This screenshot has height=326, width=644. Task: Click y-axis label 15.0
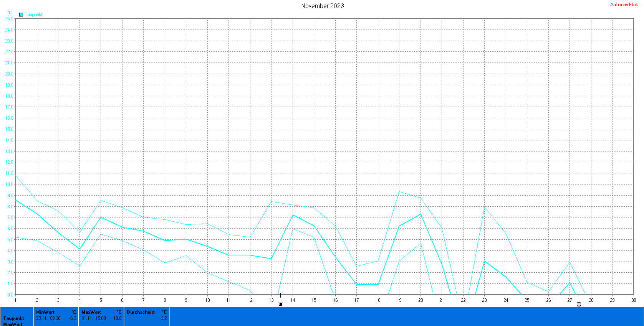pyautogui.click(x=9, y=129)
